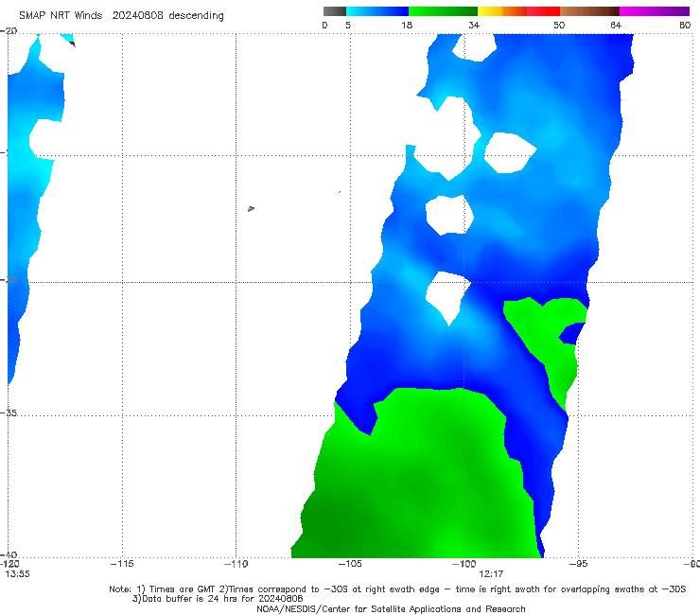Click the yellow-orange segment of color bar
This screenshot has width=700, height=615.
point(501,11)
